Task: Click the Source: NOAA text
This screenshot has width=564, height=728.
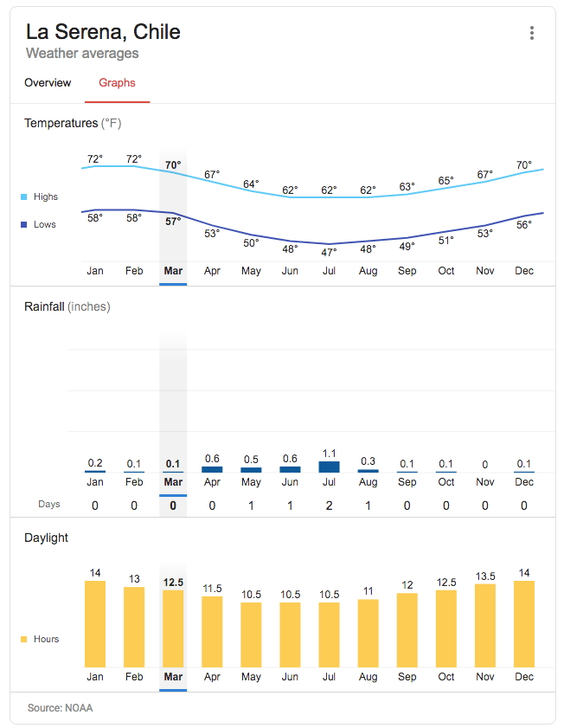Action: tap(60, 708)
